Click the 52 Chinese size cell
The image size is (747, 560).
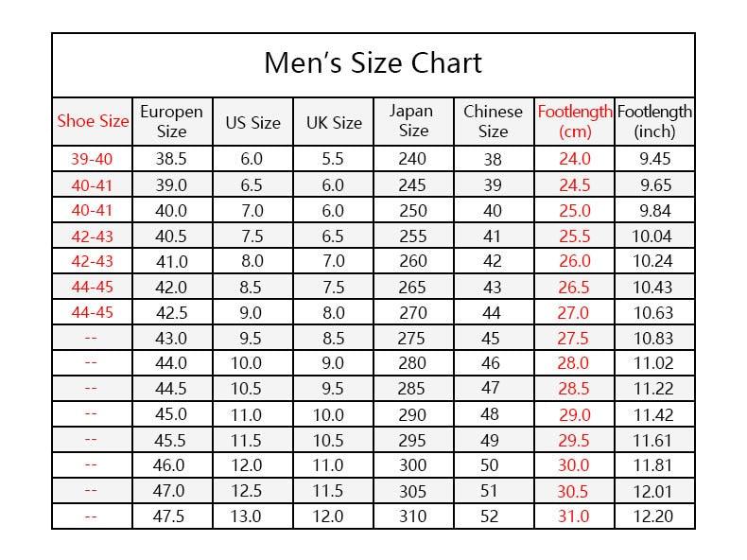coord(493,516)
